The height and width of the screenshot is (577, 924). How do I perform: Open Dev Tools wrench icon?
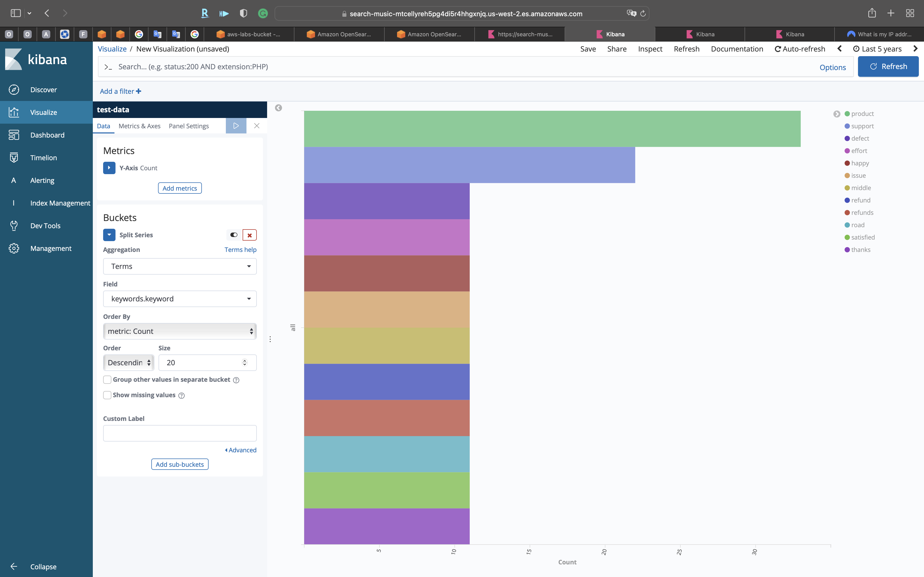[14, 226]
